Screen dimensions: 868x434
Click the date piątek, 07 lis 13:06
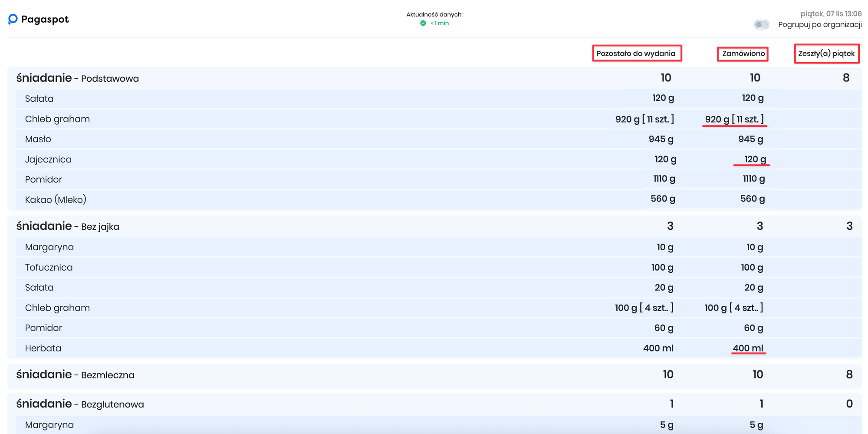(831, 14)
